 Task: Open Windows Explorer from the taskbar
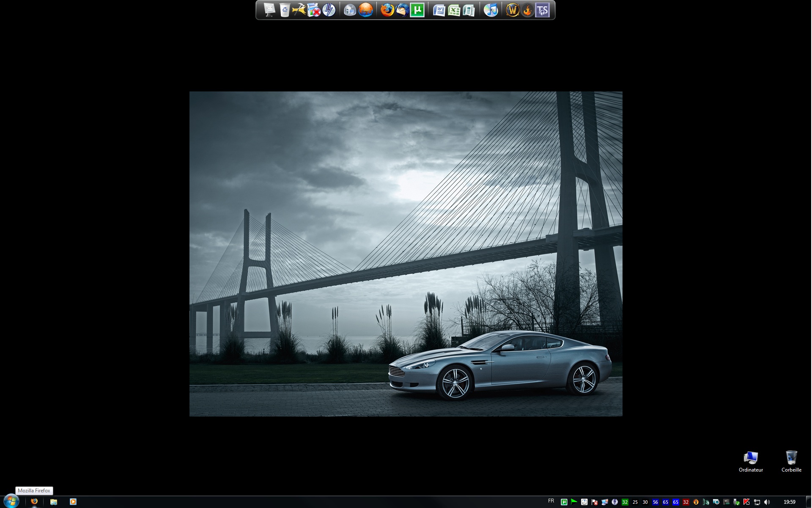click(54, 502)
